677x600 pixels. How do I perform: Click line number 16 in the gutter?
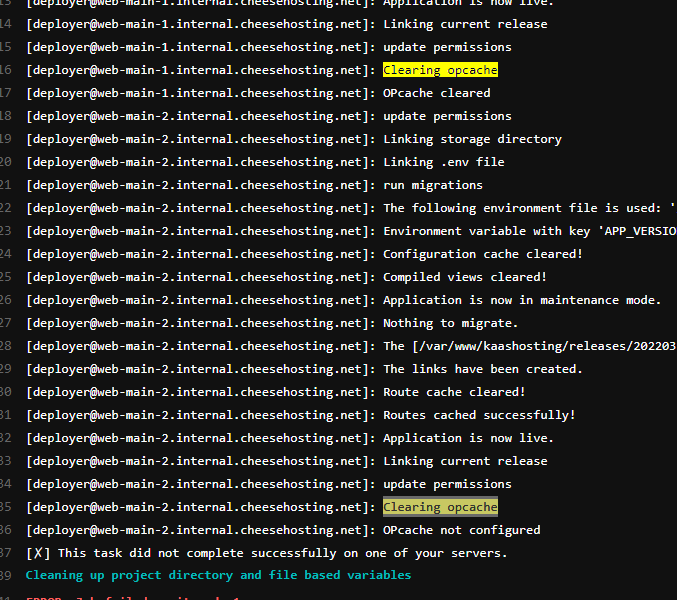point(6,70)
